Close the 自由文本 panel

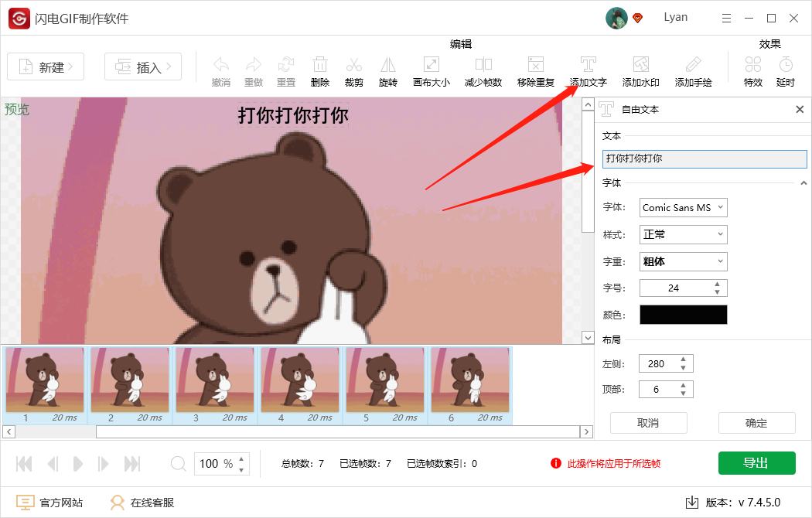point(800,109)
